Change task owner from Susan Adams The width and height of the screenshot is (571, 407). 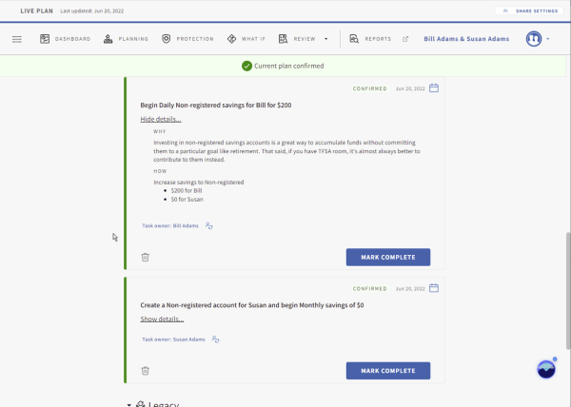tap(216, 339)
